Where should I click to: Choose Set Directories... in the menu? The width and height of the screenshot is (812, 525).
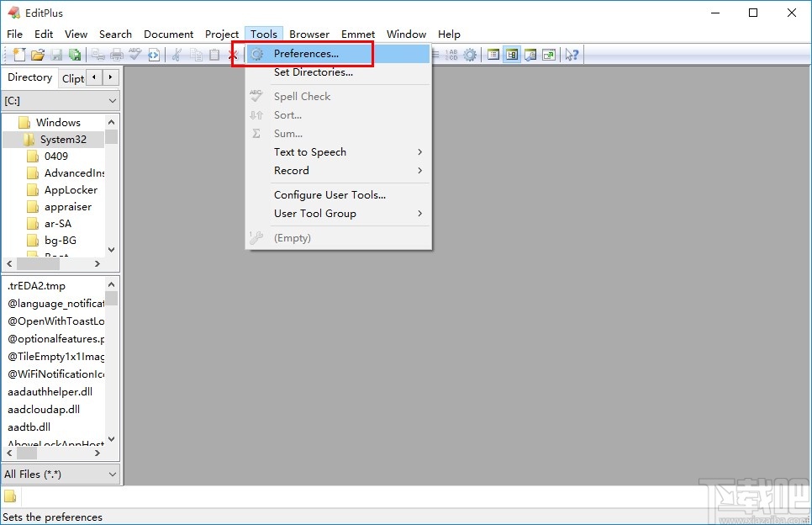(338, 72)
